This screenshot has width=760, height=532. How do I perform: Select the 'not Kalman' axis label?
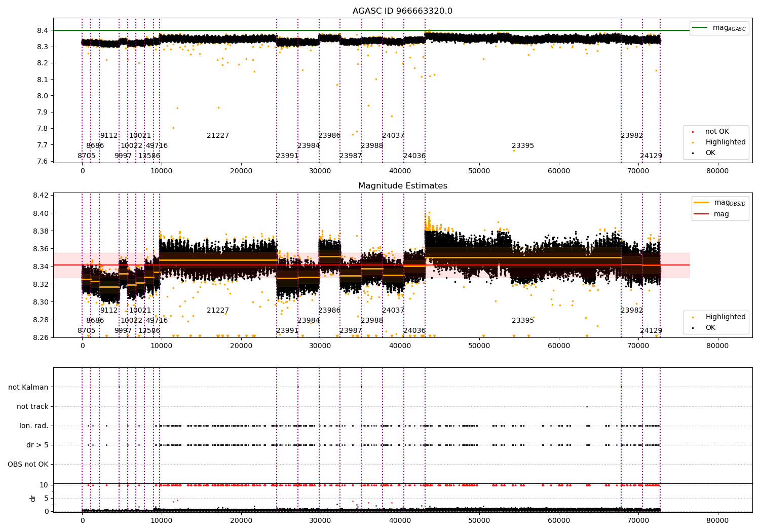(x=28, y=387)
